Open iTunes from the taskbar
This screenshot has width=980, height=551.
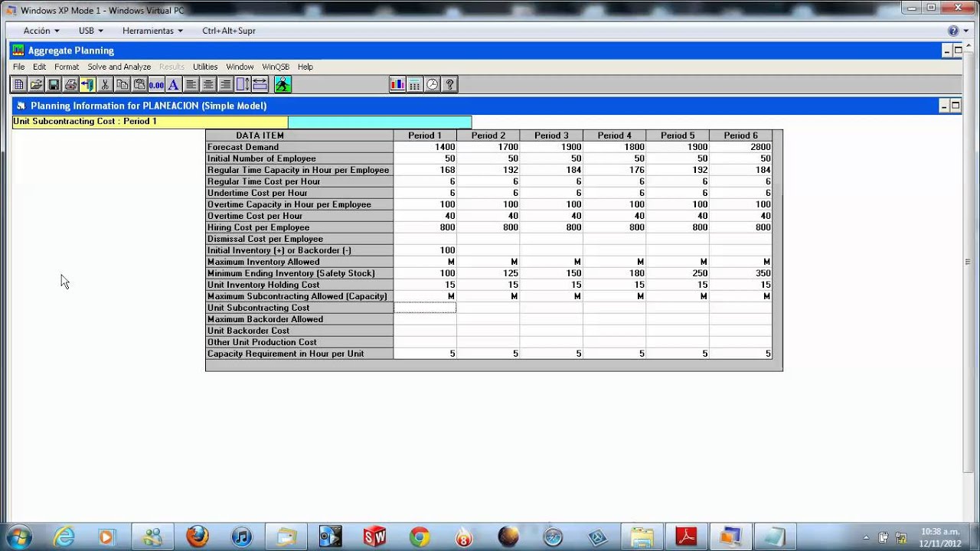[x=242, y=537]
